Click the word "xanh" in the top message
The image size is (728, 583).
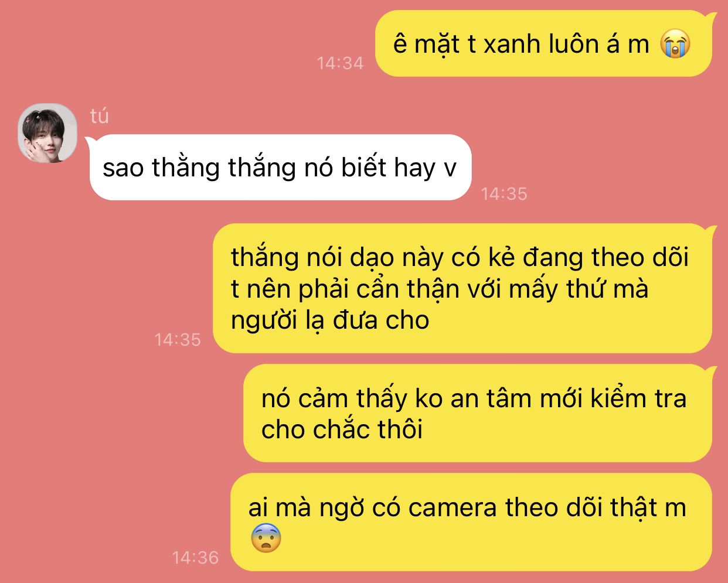[x=512, y=44]
